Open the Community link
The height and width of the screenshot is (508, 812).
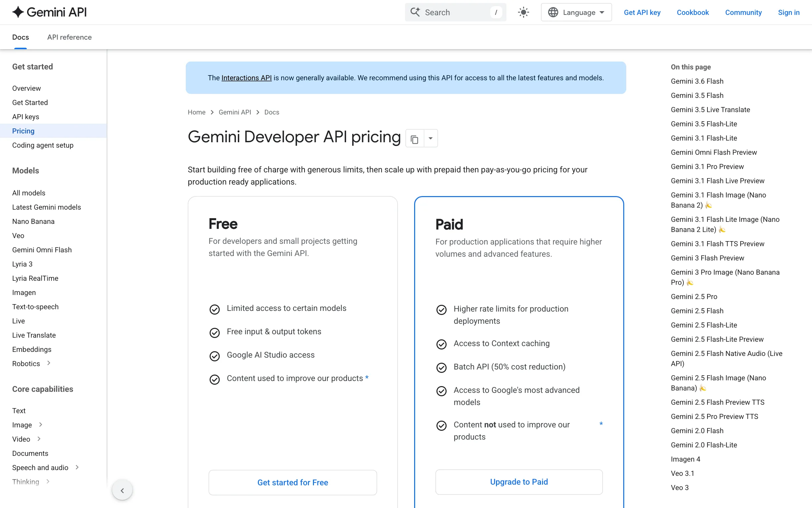(743, 13)
